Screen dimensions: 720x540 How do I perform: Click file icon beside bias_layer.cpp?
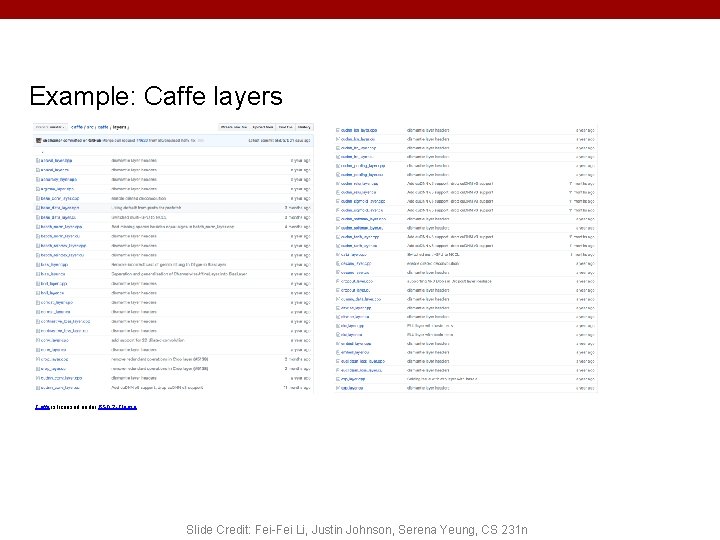click(x=38, y=265)
